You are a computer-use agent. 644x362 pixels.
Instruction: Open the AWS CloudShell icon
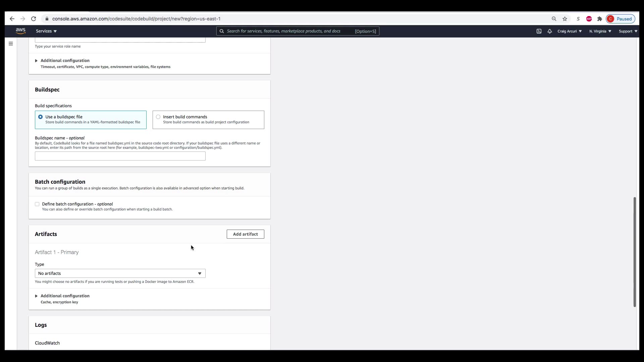click(x=539, y=31)
